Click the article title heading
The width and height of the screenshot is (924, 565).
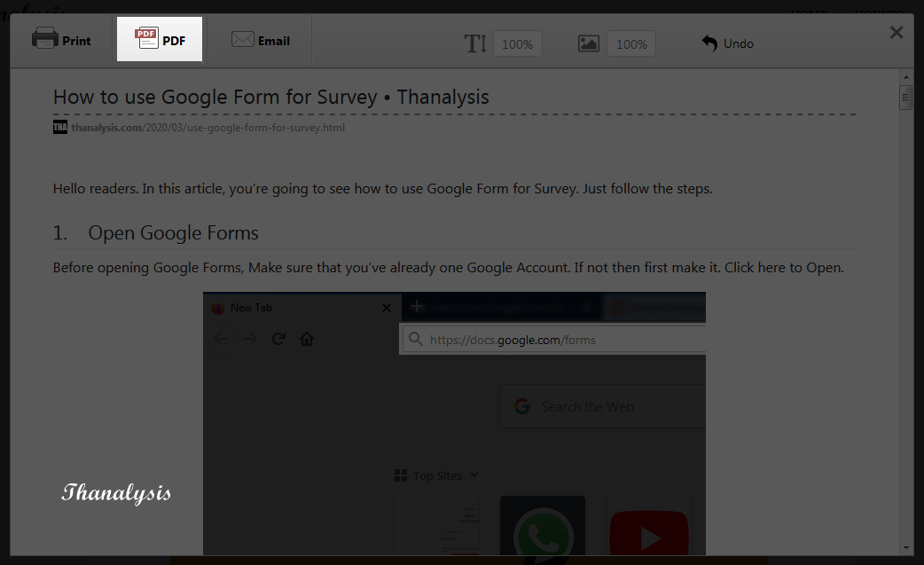(x=271, y=97)
